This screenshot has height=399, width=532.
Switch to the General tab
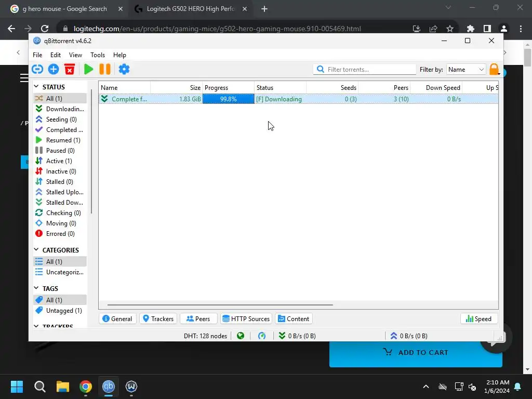(117, 318)
